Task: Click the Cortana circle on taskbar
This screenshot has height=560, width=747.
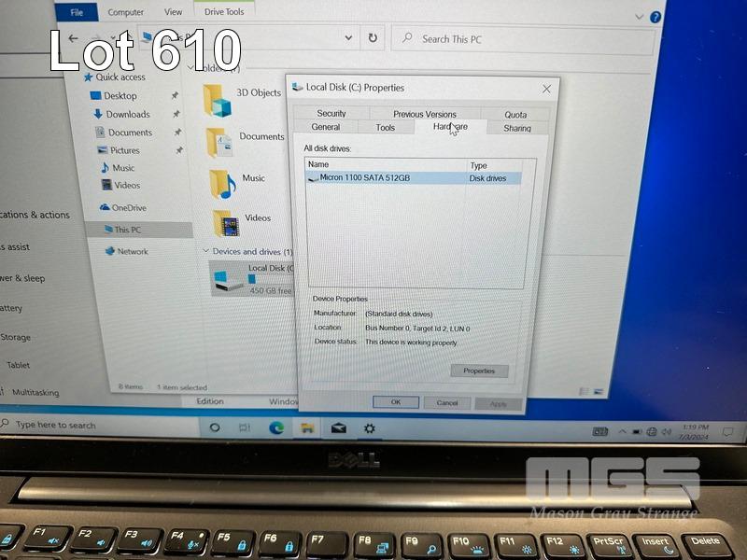Action: click(215, 427)
